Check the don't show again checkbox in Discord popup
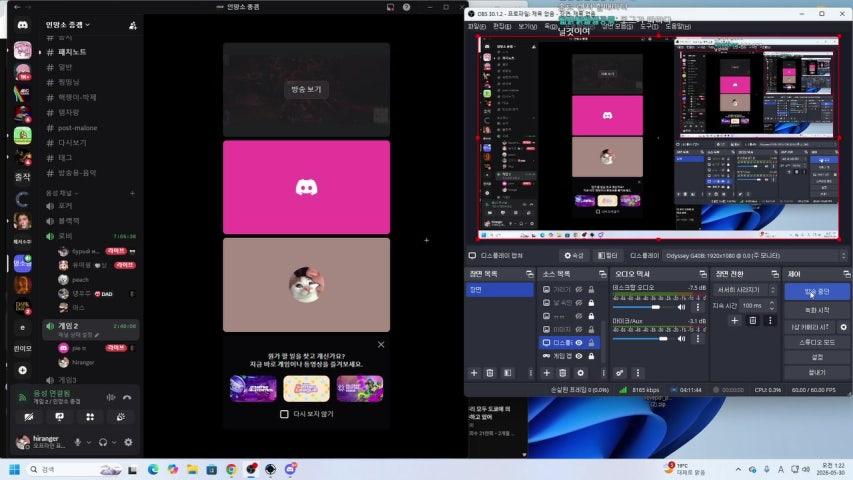The image size is (853, 480). [x=284, y=414]
